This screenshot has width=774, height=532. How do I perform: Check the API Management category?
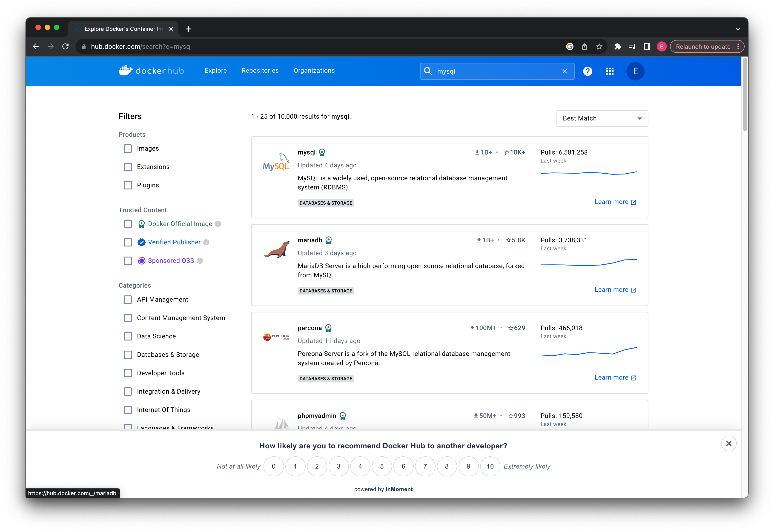coord(128,299)
